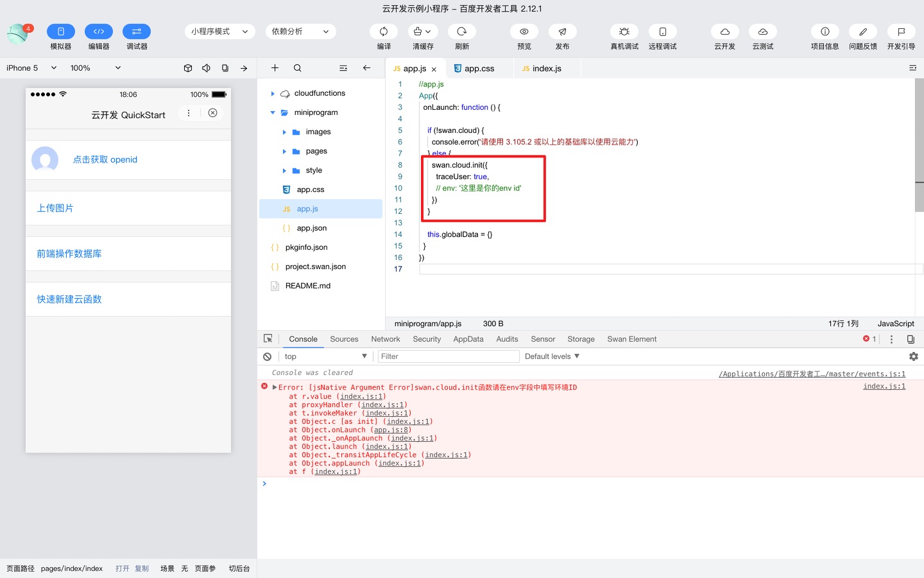Toggle the 模拟器 simulator panel
Screen dimensions: 924x578
pos(61,31)
